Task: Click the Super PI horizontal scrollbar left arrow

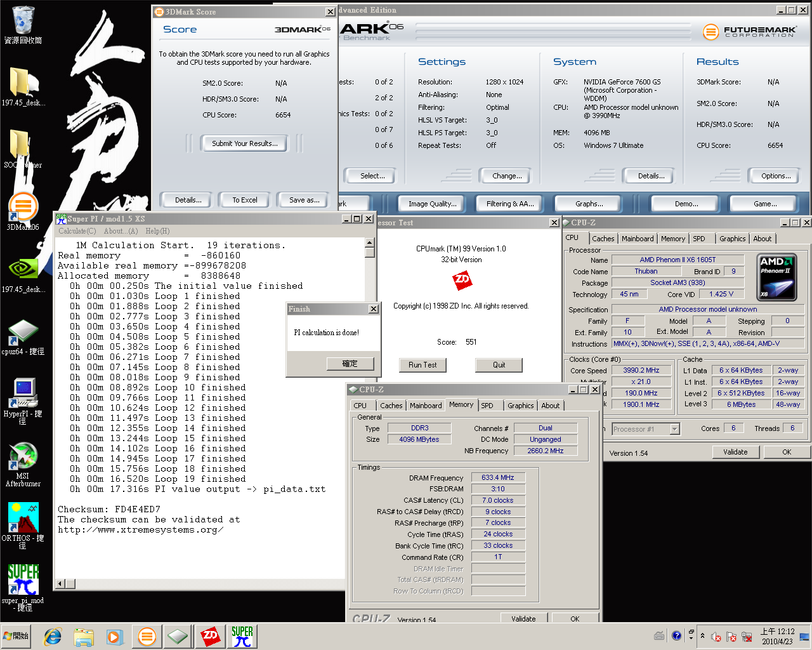Action: pos(61,583)
